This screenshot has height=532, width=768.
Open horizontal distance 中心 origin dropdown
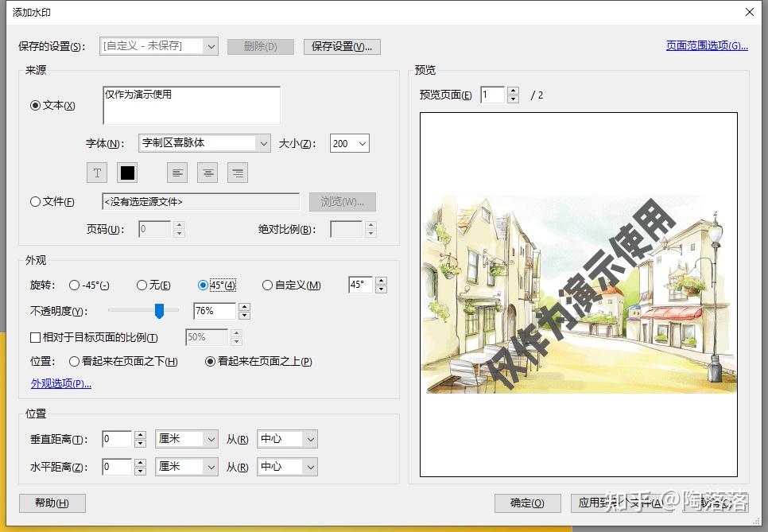pyautogui.click(x=287, y=467)
